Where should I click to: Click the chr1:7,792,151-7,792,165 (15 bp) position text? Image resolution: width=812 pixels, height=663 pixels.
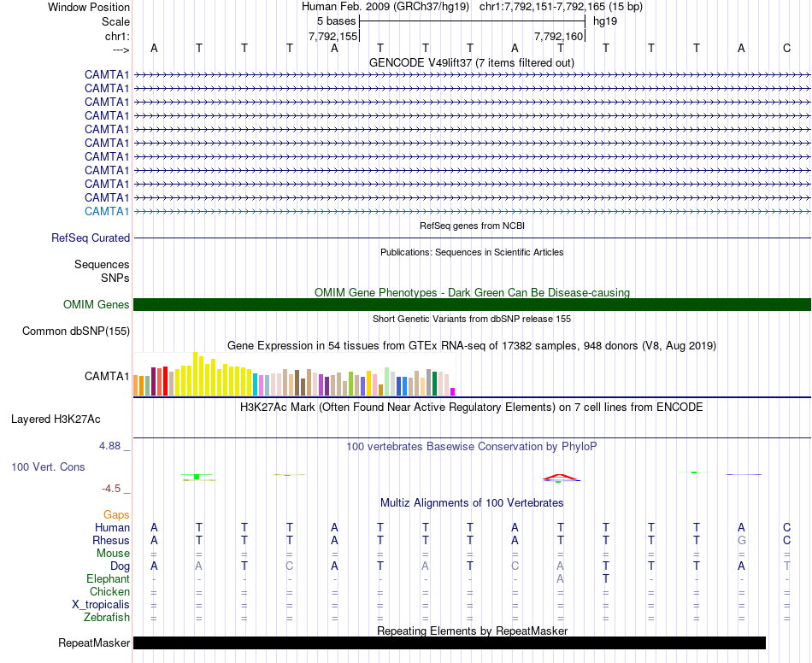pyautogui.click(x=561, y=7)
